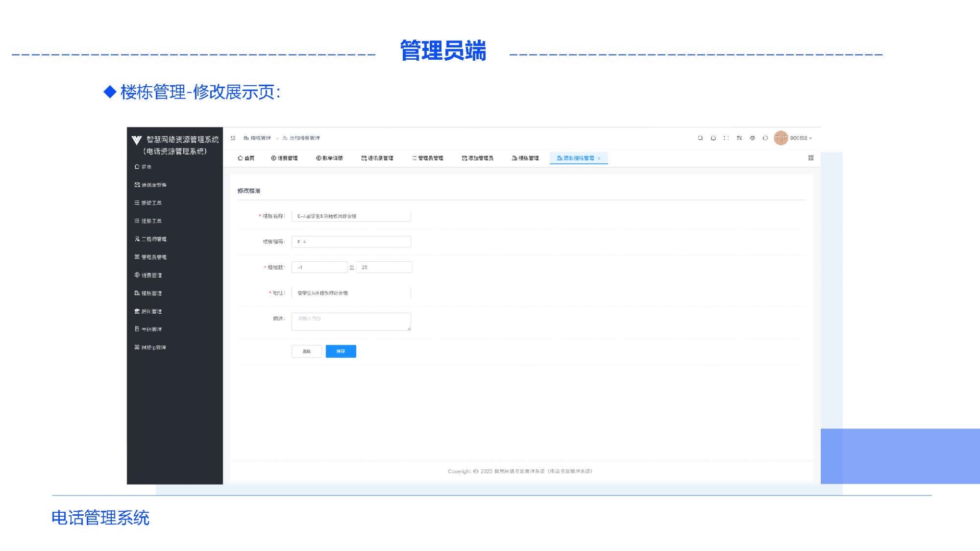The width and height of the screenshot is (980, 551).
Task: Toggle fullscreen mode icon
Action: click(x=726, y=138)
